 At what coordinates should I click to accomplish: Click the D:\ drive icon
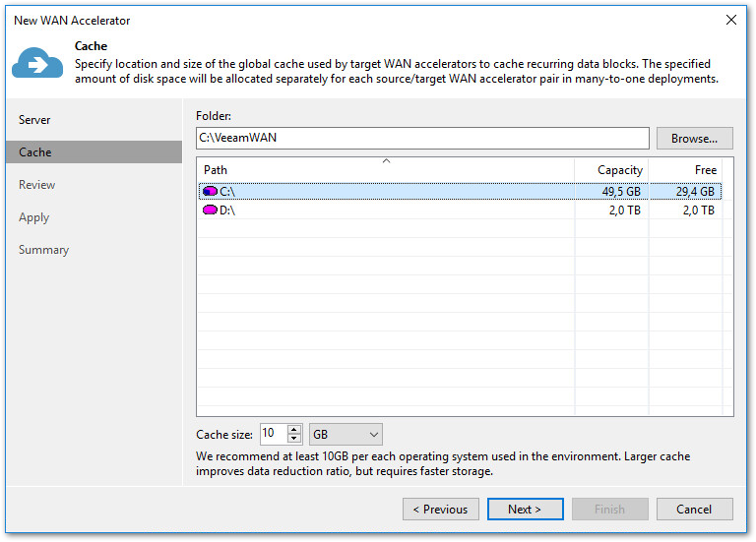point(210,211)
